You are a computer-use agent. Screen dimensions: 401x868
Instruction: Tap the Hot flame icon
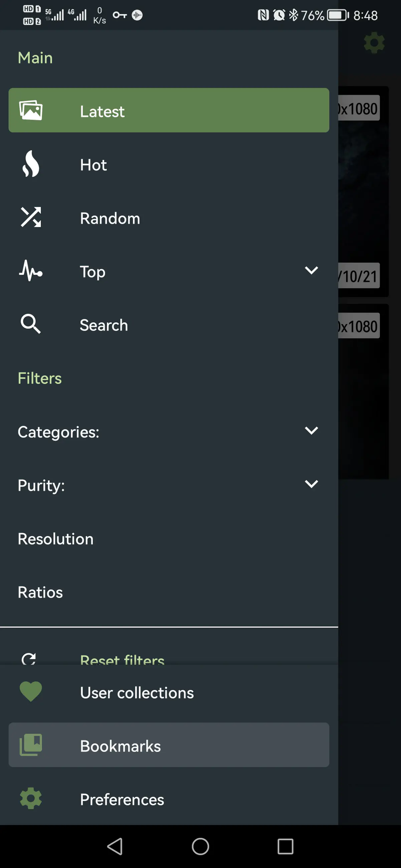[31, 164]
